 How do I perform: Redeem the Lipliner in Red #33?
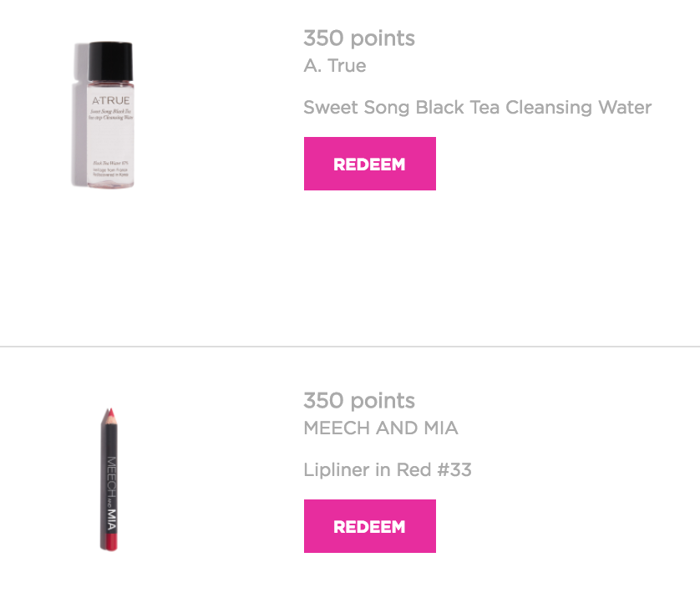tap(369, 526)
